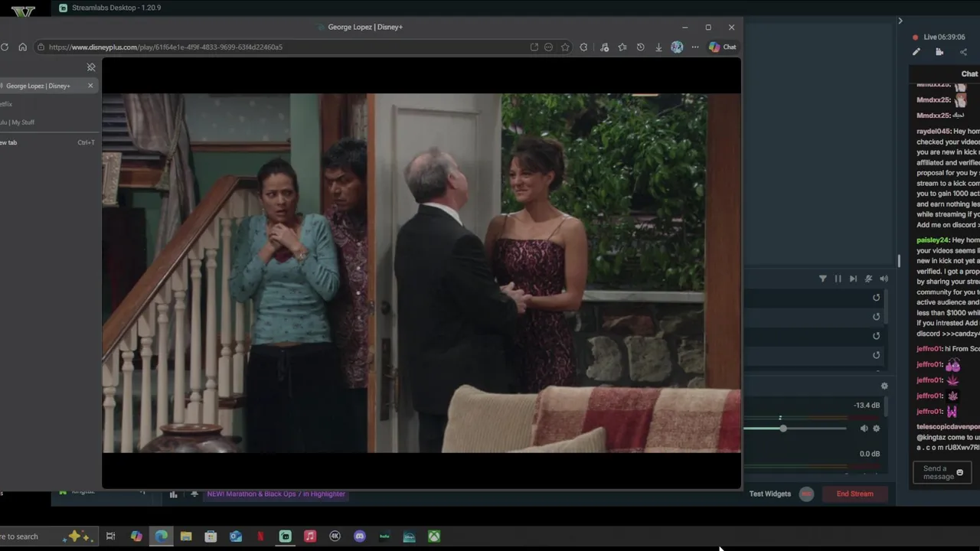Open the browser extensions puzzle icon
This screenshot has height=551, width=980.
click(584, 47)
